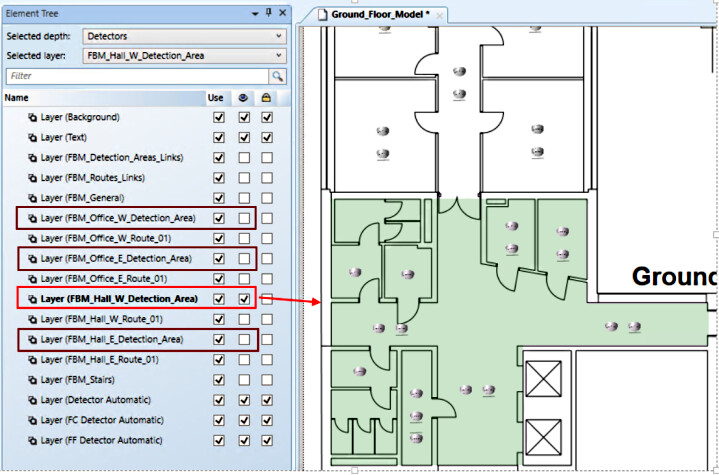Uncheck Use for Layer (Text)
The image size is (719, 475).
coord(219,138)
